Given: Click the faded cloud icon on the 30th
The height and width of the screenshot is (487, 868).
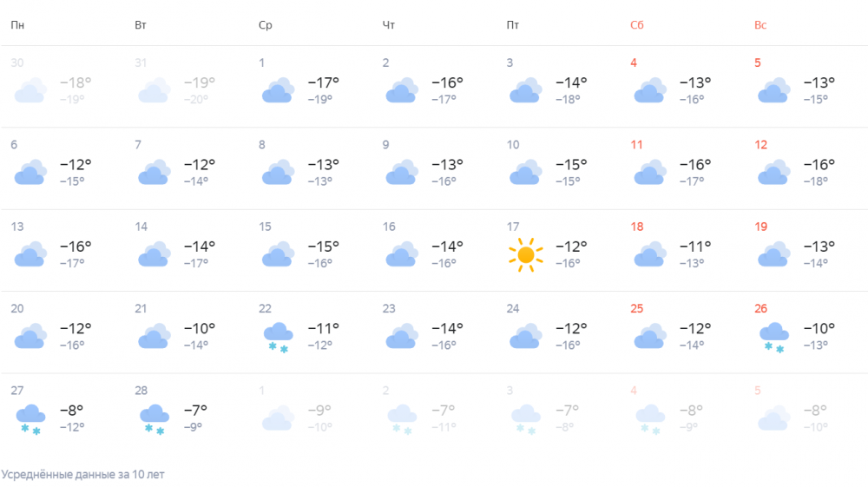Looking at the screenshot, I should tap(30, 91).
